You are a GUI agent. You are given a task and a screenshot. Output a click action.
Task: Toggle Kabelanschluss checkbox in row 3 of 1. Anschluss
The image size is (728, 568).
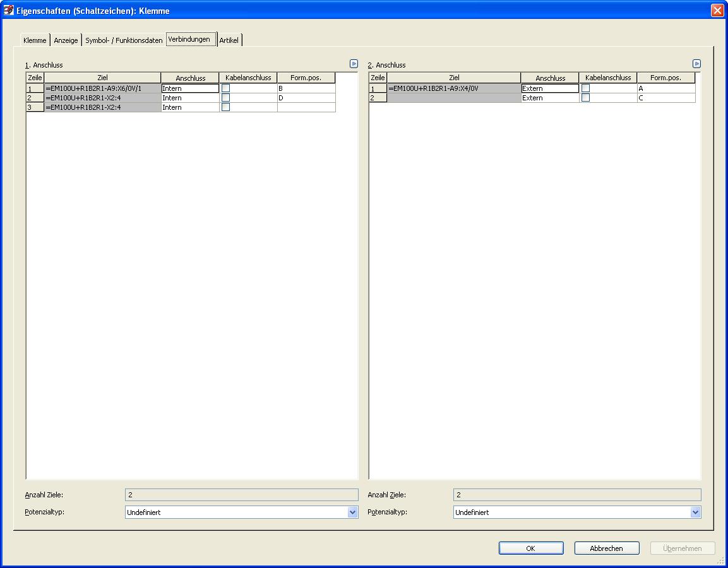point(225,107)
